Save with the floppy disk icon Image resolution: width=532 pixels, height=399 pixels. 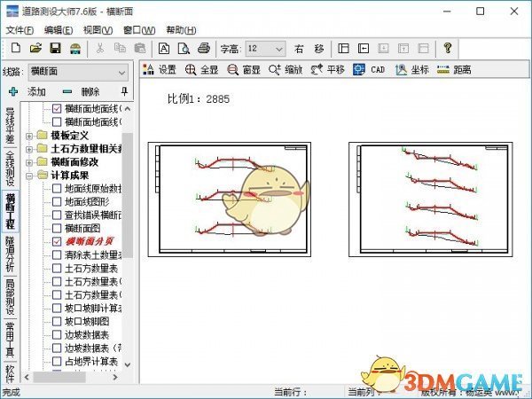pos(55,48)
